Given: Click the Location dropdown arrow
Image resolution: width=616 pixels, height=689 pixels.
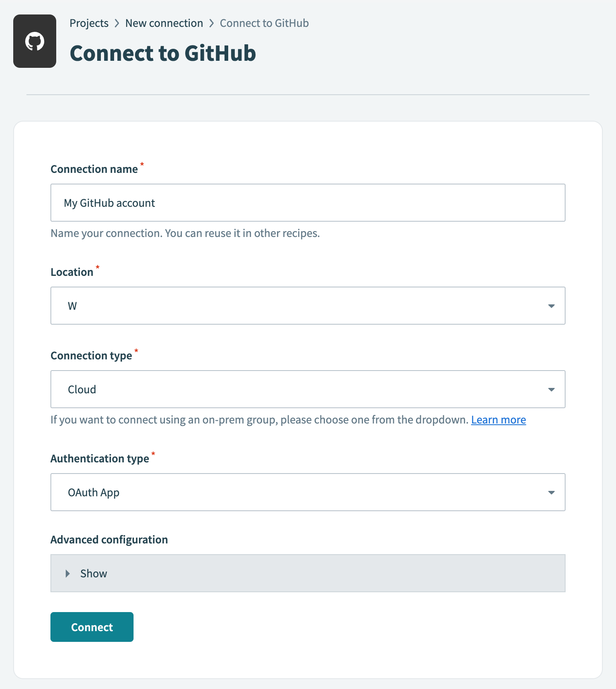Looking at the screenshot, I should (551, 306).
